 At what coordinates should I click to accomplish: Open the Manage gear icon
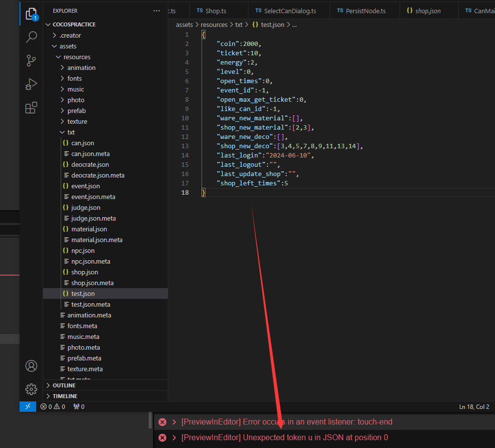pyautogui.click(x=31, y=389)
